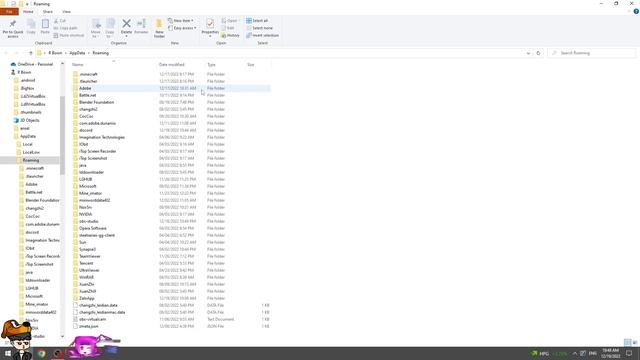Image resolution: width=640 pixels, height=360 pixels.
Task: Switch to the View ribbon tab
Action: click(x=66, y=12)
